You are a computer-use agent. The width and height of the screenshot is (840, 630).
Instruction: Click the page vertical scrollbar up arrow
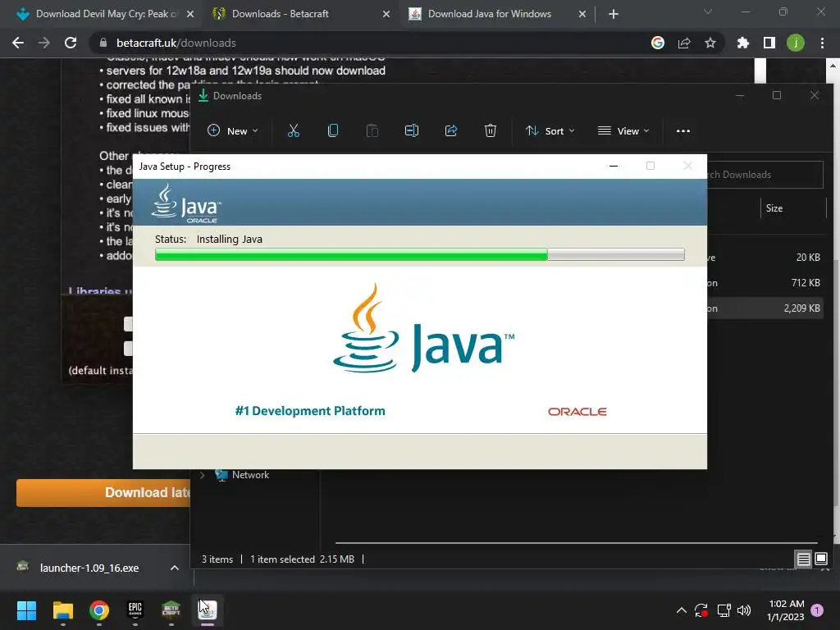832,66
